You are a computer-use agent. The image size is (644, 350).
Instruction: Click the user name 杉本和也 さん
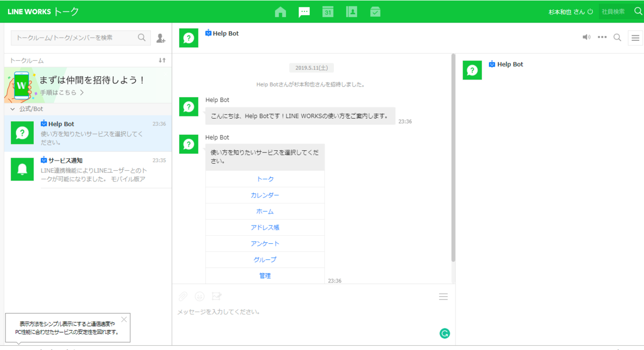point(567,11)
